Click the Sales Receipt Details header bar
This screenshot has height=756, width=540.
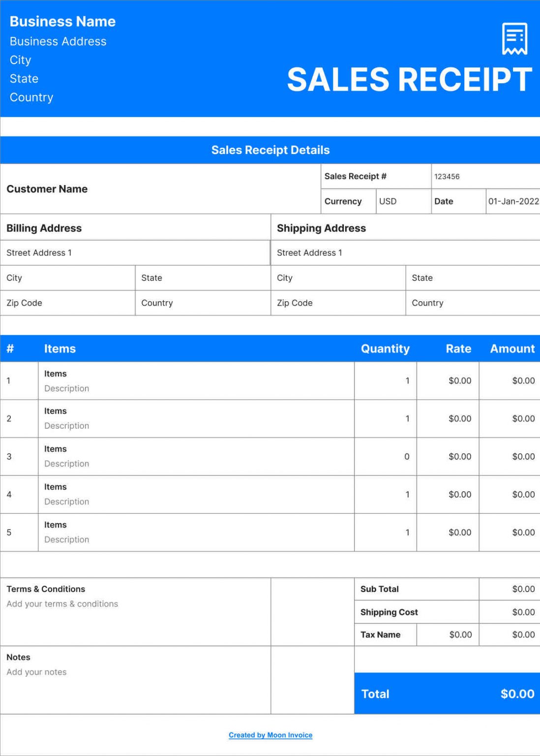click(x=270, y=150)
